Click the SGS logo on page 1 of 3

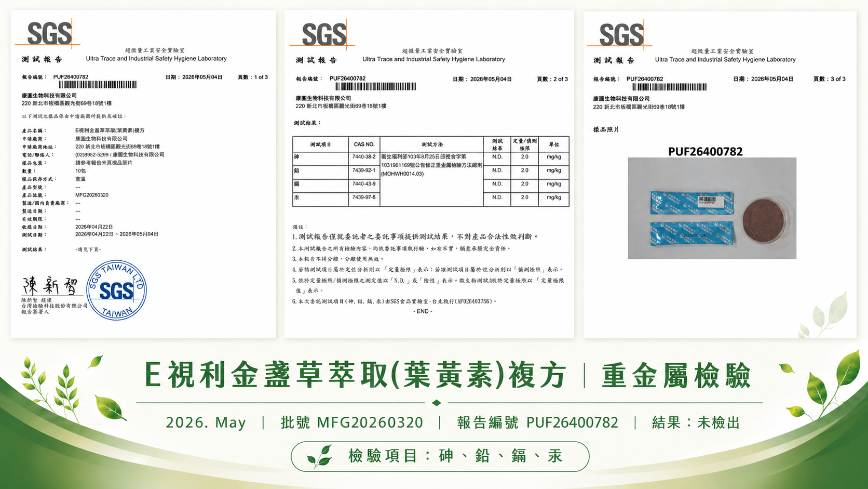pos(48,34)
